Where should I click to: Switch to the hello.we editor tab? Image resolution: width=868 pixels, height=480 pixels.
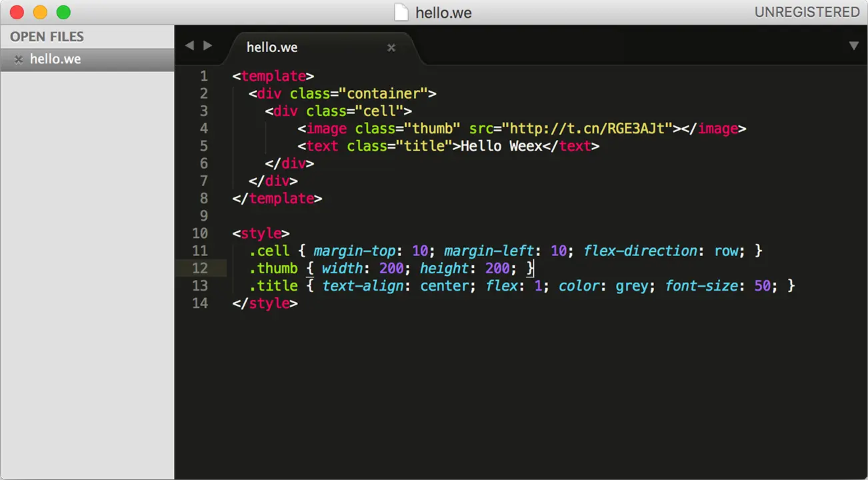pyautogui.click(x=272, y=47)
